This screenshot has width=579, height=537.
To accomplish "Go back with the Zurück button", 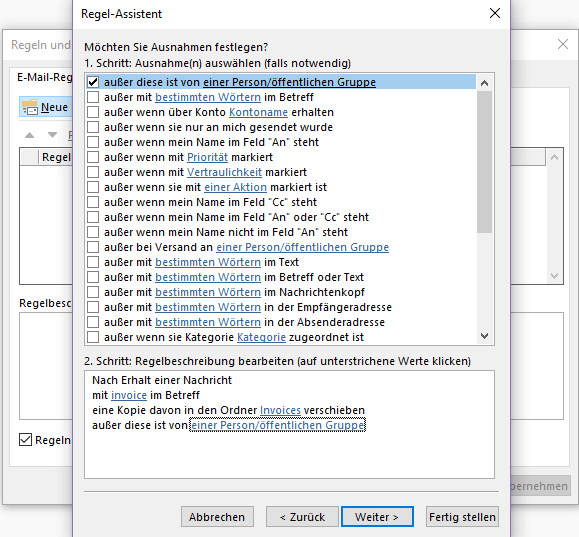I will pos(302,517).
